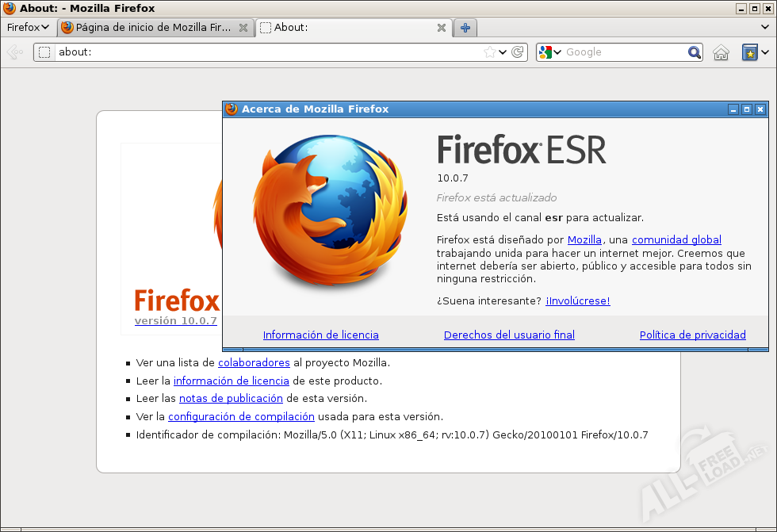Open a new tab with plus button
777x532 pixels.
pos(465,28)
